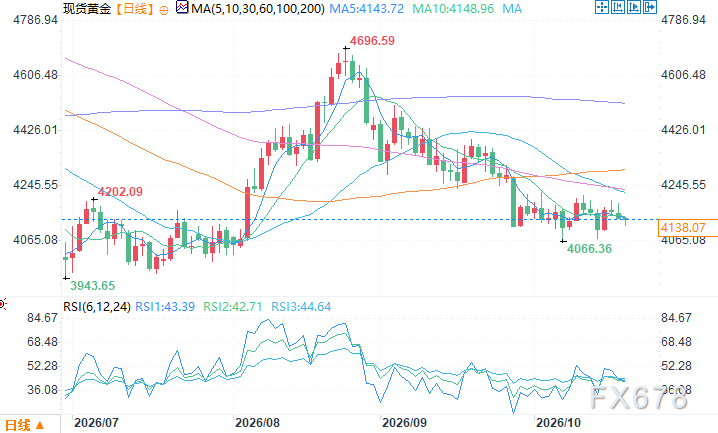Click the left axis 4426.01 price level
The image size is (718, 433).
pos(35,130)
